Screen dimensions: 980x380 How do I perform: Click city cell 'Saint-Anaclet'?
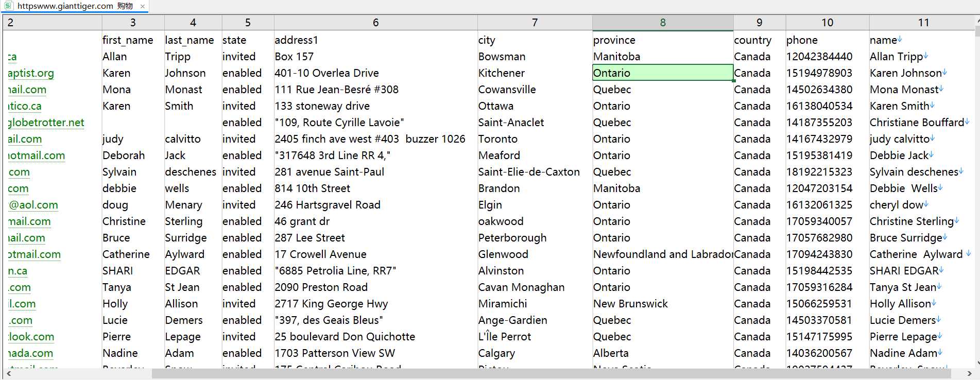point(535,123)
